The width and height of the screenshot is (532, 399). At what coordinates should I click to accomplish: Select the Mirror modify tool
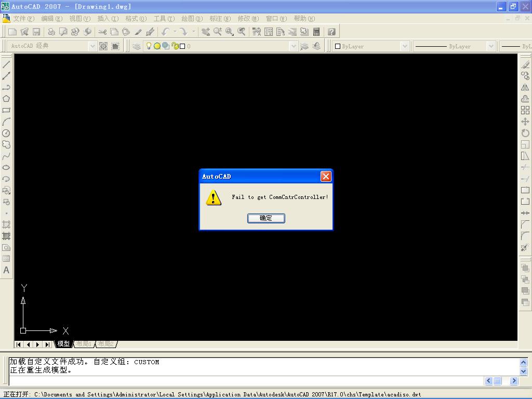pos(525,87)
